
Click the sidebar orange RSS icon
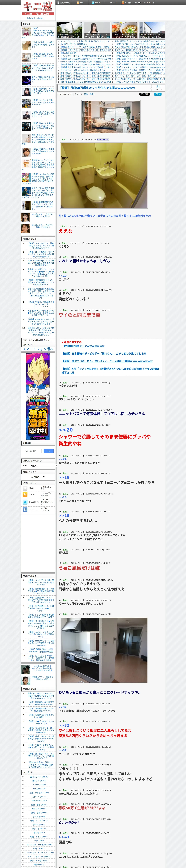pos(25,495)
